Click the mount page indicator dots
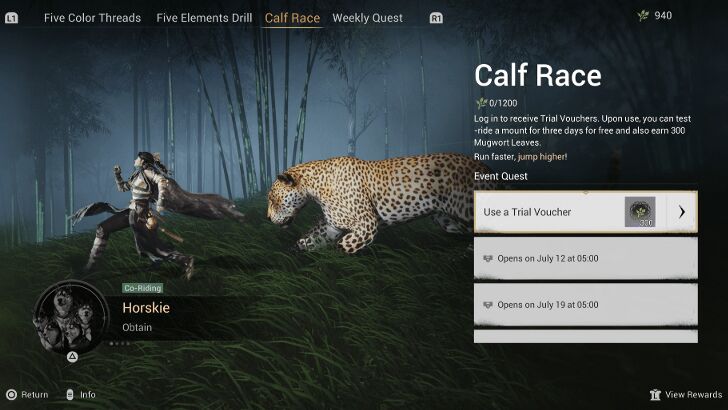Viewport: 728px width, 410px height. (x=120, y=344)
